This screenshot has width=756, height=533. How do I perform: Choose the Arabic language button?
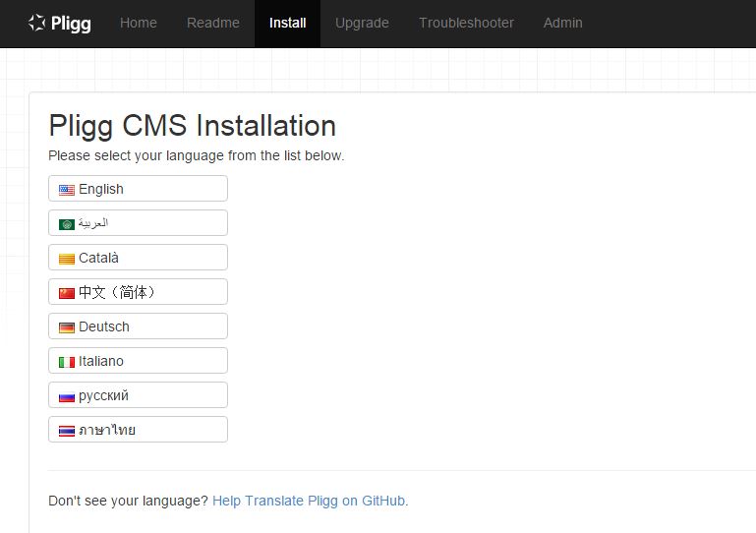coord(138,223)
